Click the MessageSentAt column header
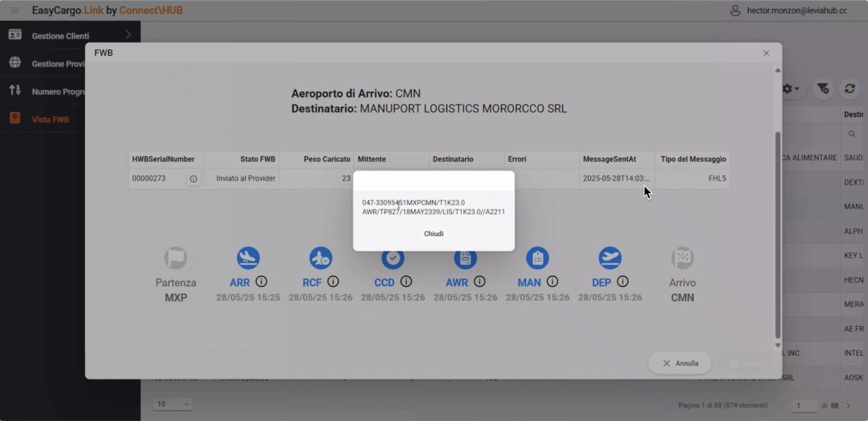Image resolution: width=868 pixels, height=421 pixels. 616,159
